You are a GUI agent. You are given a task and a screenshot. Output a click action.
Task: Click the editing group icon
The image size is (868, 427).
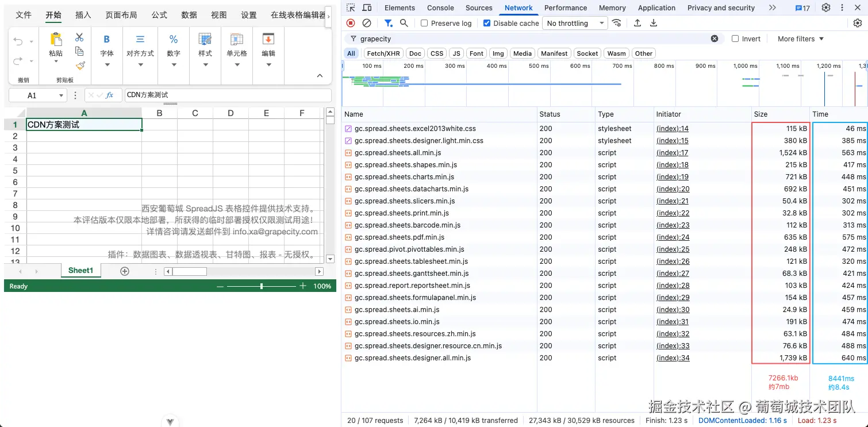[268, 39]
